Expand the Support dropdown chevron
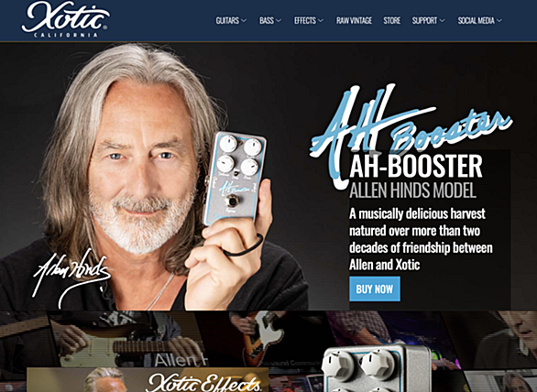The width and height of the screenshot is (537, 392). pyautogui.click(x=442, y=21)
